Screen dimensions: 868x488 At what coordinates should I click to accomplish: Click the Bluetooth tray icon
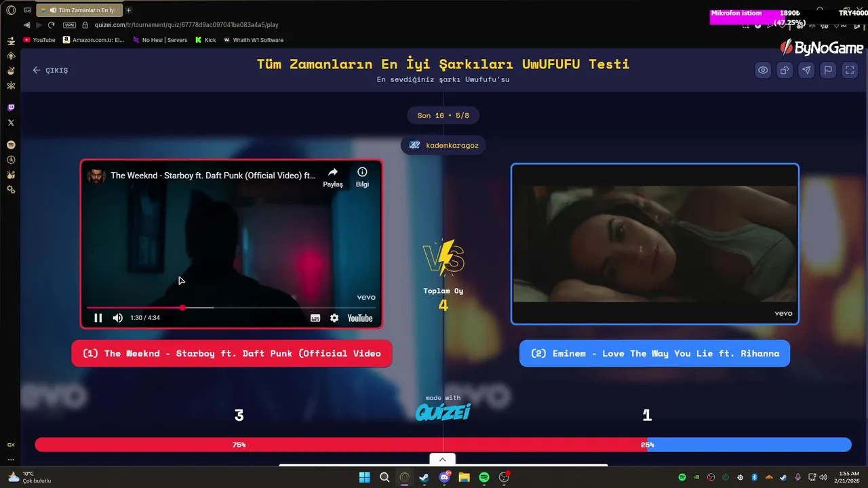click(754, 477)
